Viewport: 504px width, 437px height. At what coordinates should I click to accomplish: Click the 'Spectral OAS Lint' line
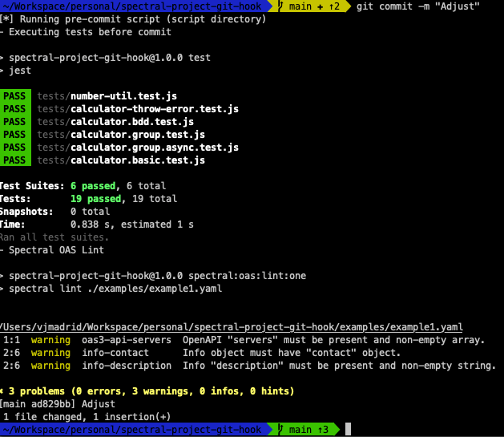pos(56,250)
